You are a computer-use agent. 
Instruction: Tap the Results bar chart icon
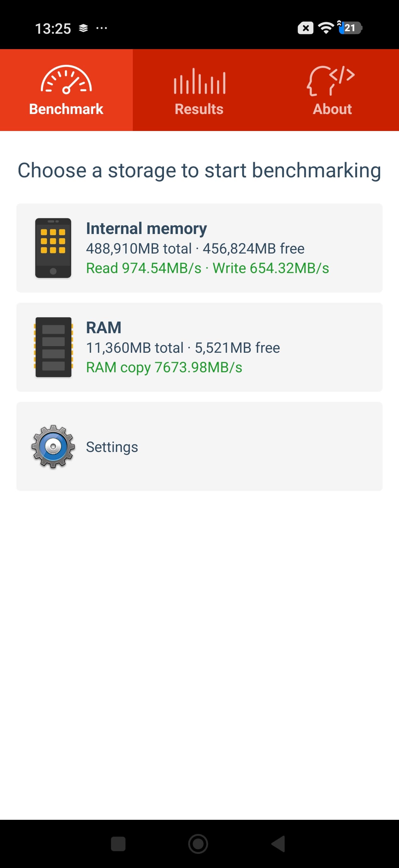click(199, 81)
